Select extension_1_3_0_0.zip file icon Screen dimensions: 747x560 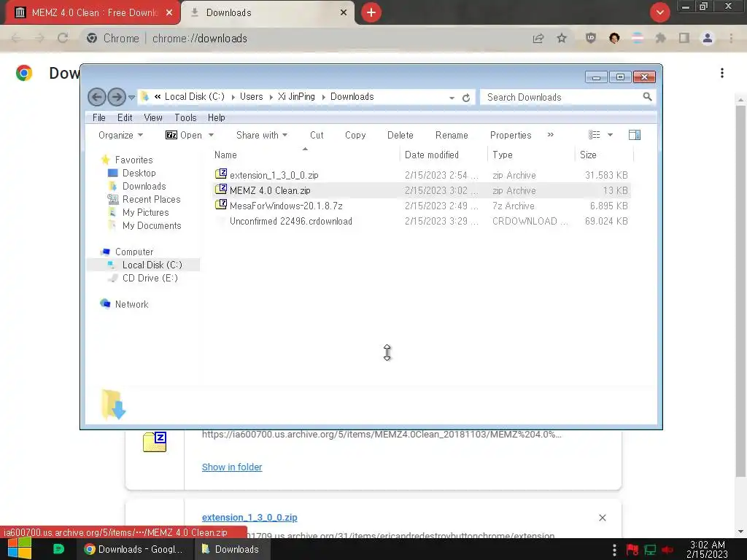[x=220, y=174]
